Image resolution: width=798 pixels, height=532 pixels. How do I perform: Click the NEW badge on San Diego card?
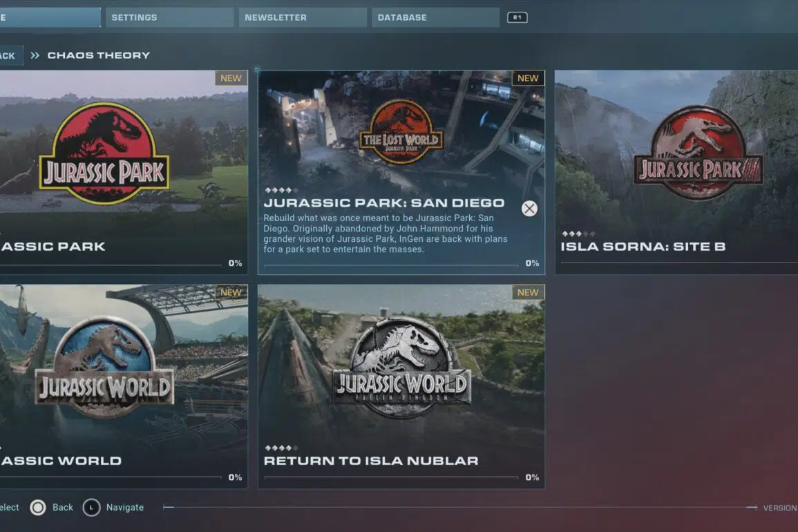(x=528, y=78)
